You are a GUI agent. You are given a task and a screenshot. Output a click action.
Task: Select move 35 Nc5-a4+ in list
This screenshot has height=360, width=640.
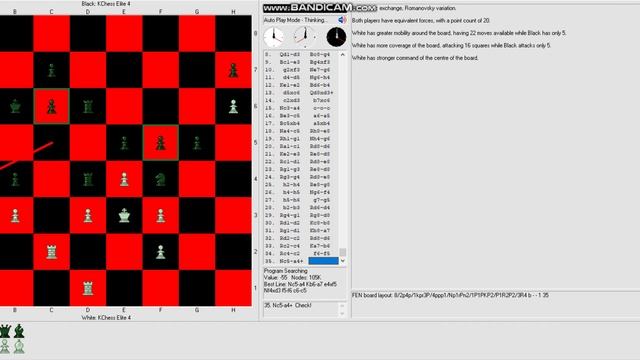[x=291, y=261]
